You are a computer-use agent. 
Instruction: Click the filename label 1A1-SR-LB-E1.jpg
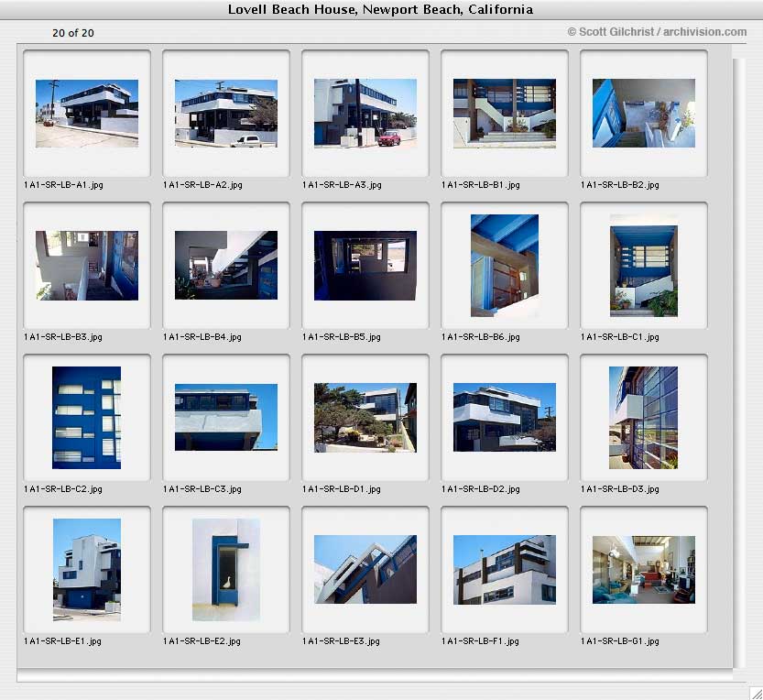coord(62,641)
